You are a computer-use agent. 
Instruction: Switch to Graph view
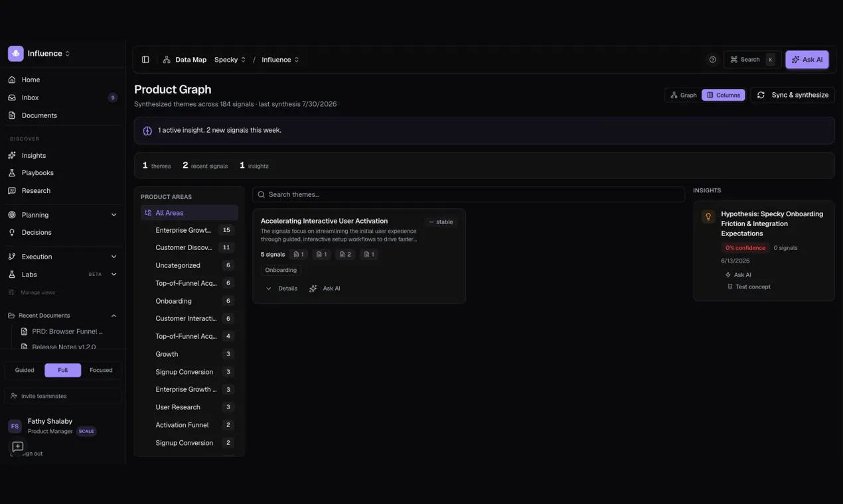[x=683, y=95]
